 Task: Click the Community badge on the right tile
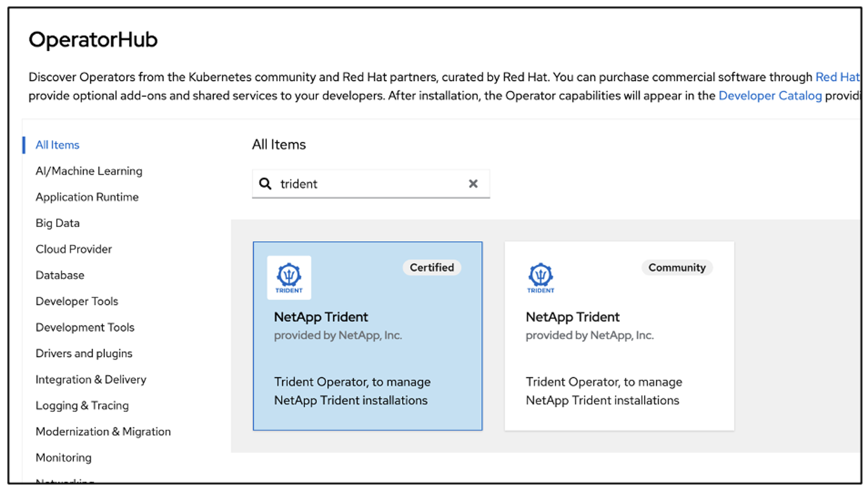[677, 267]
